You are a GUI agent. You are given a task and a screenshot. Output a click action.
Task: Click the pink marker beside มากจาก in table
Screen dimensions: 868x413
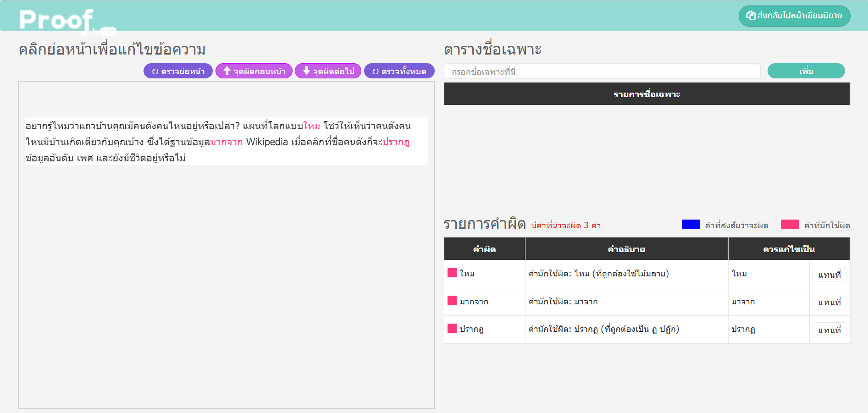452,301
